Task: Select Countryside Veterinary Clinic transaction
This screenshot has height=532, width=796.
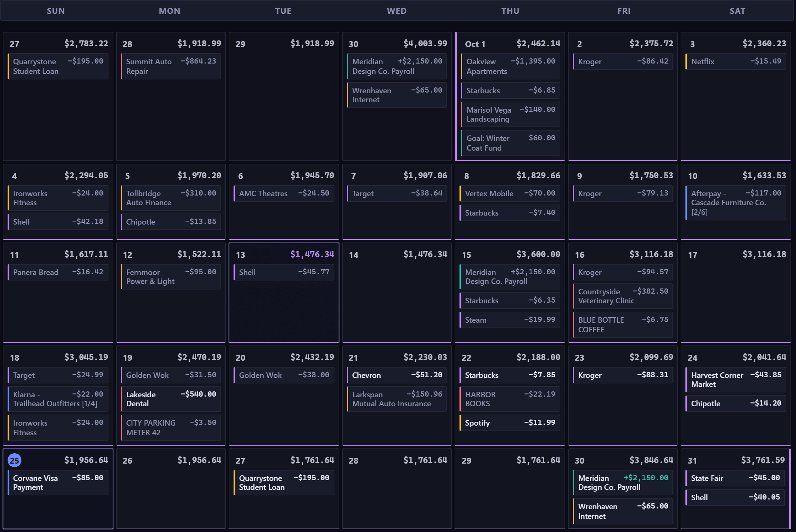Action: [x=623, y=296]
